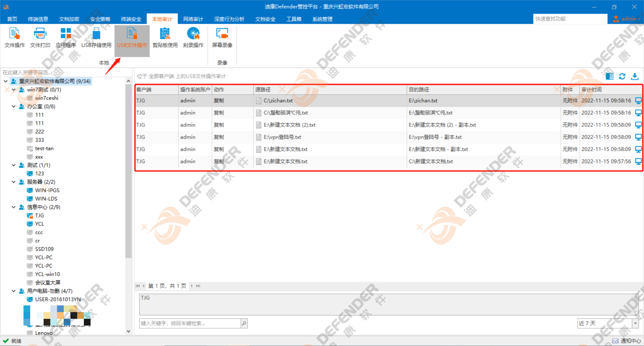The height and width of the screenshot is (346, 644).
Task: Sort by the 客户端 column header
Action: click(x=157, y=90)
